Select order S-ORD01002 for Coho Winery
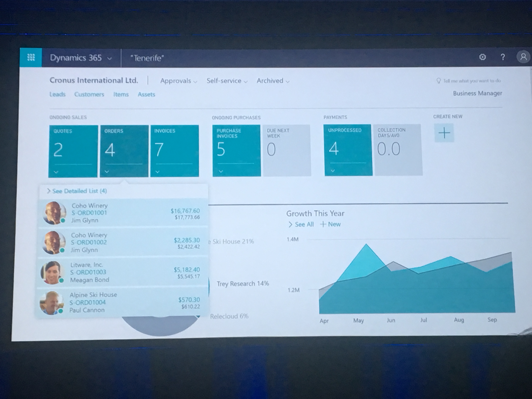 123,242
